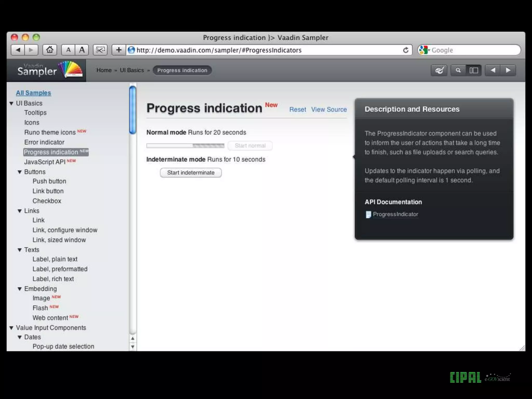Image resolution: width=532 pixels, height=399 pixels.
Task: Collapse the UI Basics tree node
Action: [11, 103]
